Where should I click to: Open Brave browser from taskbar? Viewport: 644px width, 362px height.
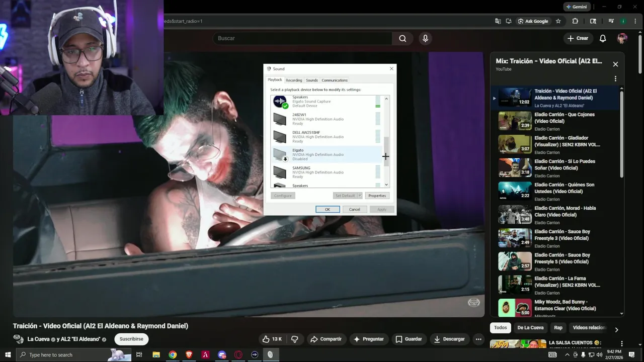pyautogui.click(x=189, y=354)
